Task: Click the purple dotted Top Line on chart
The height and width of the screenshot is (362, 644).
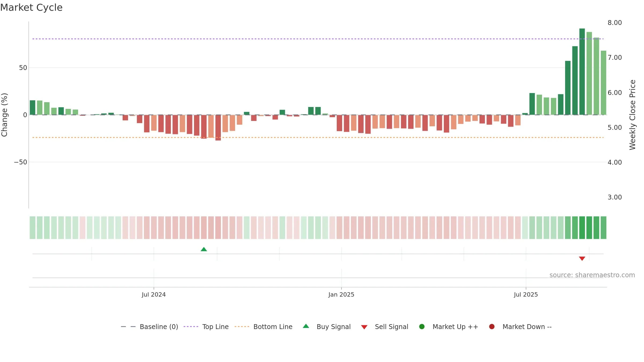Action: 318,39
